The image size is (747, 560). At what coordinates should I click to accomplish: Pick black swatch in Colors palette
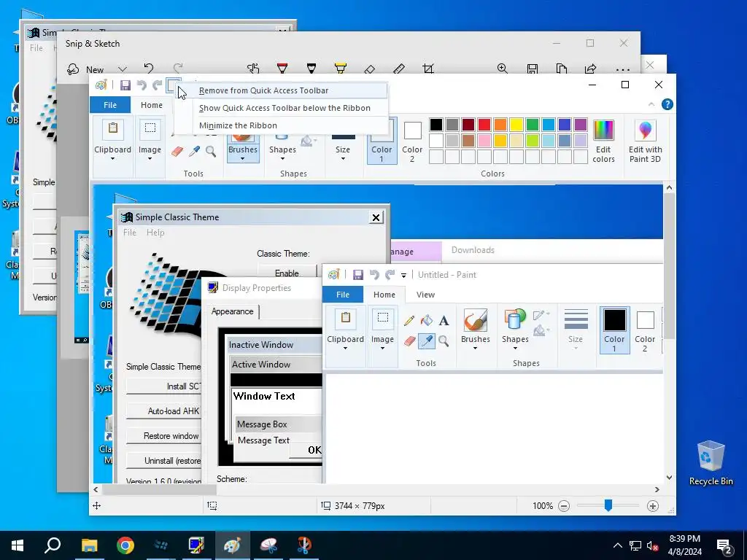pyautogui.click(x=436, y=125)
